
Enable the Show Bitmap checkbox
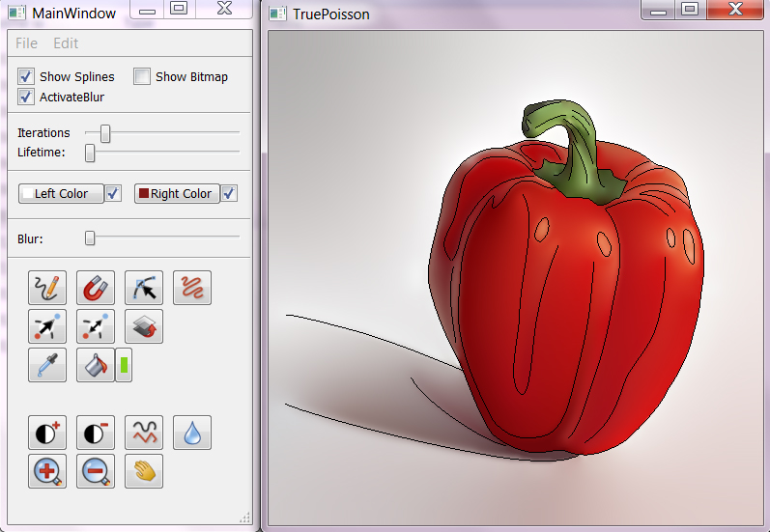point(142,76)
